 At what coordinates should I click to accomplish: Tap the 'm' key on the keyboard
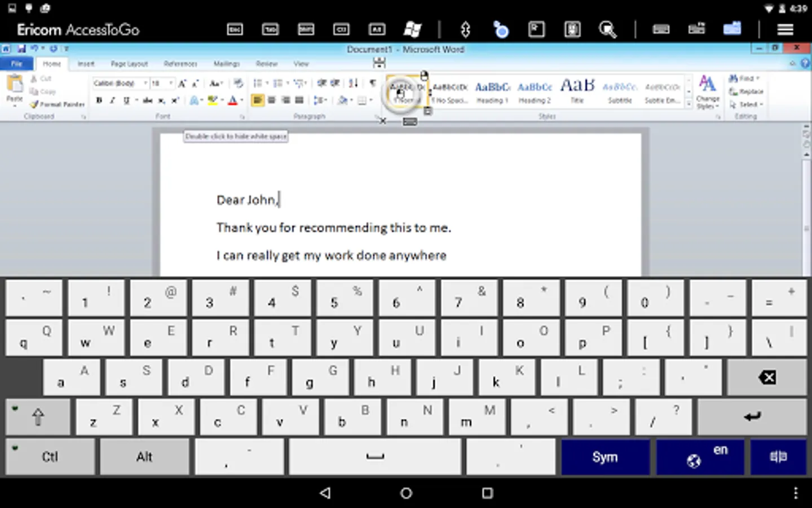tap(477, 417)
